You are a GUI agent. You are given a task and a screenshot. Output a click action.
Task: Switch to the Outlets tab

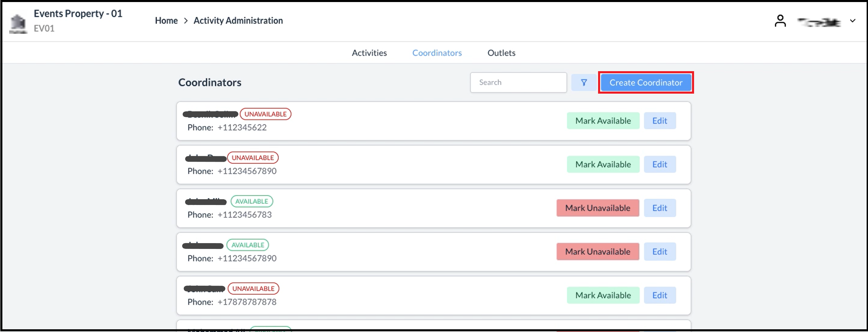click(501, 52)
